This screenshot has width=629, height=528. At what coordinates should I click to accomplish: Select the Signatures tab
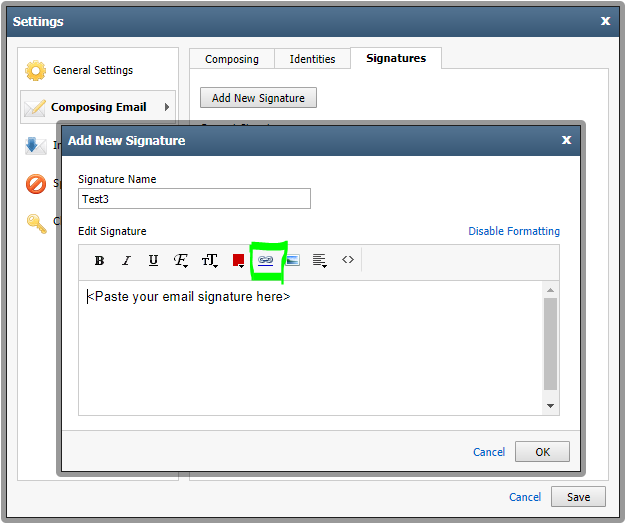click(398, 59)
